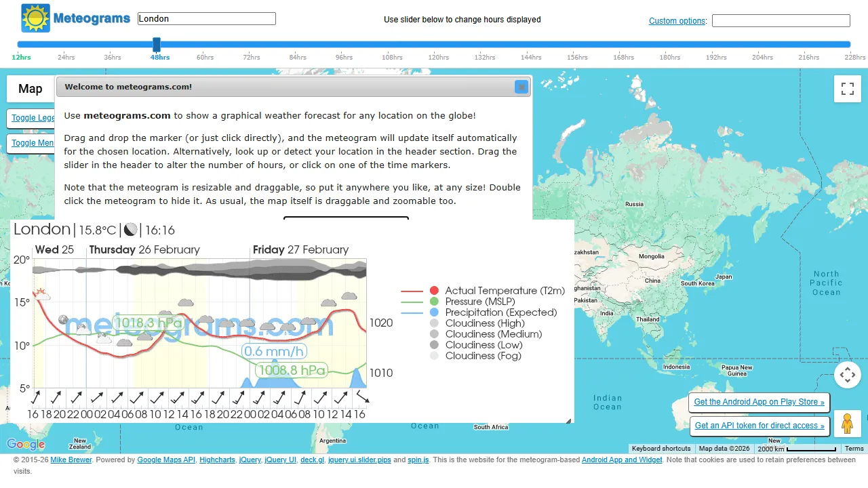
Task: Click the red Actual Temperature legend dot
Action: pos(434,290)
